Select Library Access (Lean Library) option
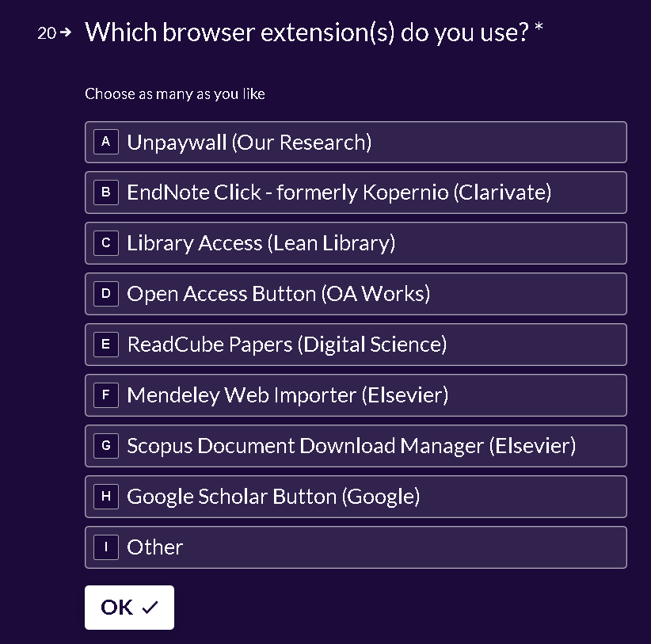This screenshot has height=644, width=651. click(356, 243)
